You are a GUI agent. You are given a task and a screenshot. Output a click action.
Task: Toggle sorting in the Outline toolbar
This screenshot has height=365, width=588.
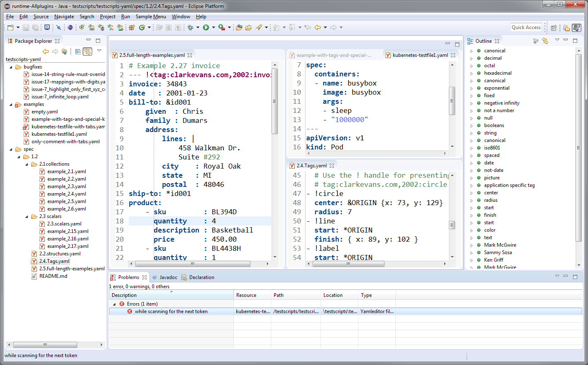click(x=535, y=40)
